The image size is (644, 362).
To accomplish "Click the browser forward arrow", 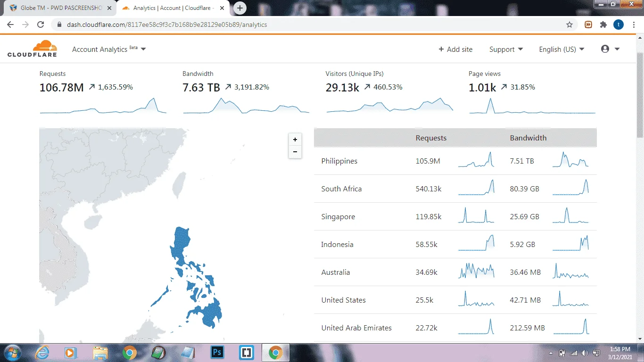I will pyautogui.click(x=25, y=25).
